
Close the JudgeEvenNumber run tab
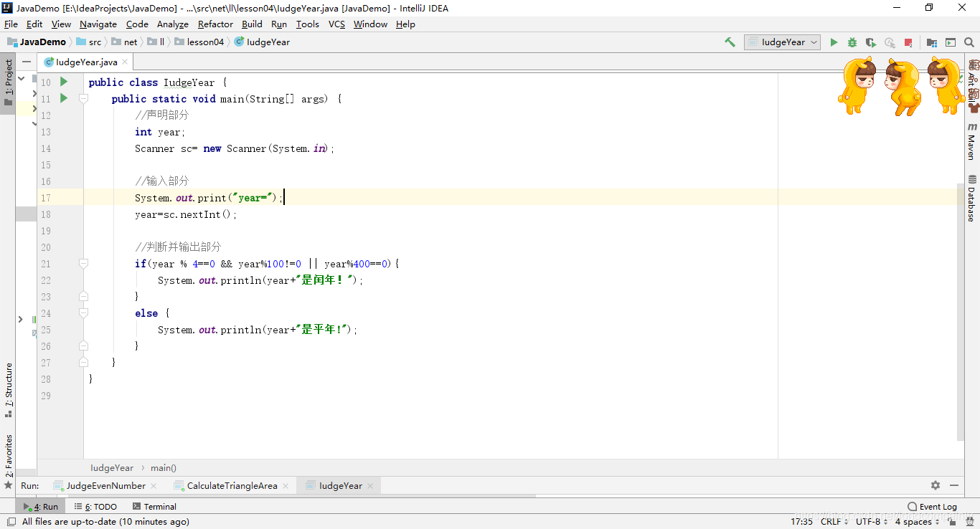click(155, 485)
